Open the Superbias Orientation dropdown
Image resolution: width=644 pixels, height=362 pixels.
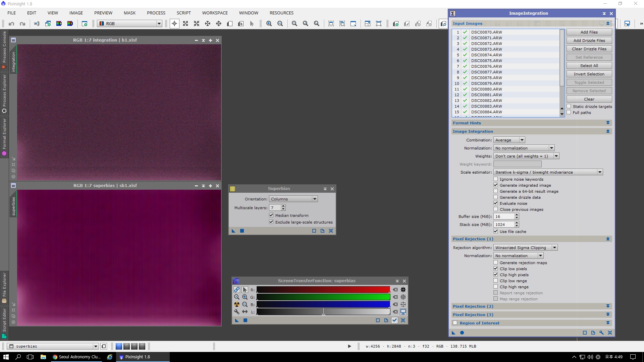click(293, 199)
